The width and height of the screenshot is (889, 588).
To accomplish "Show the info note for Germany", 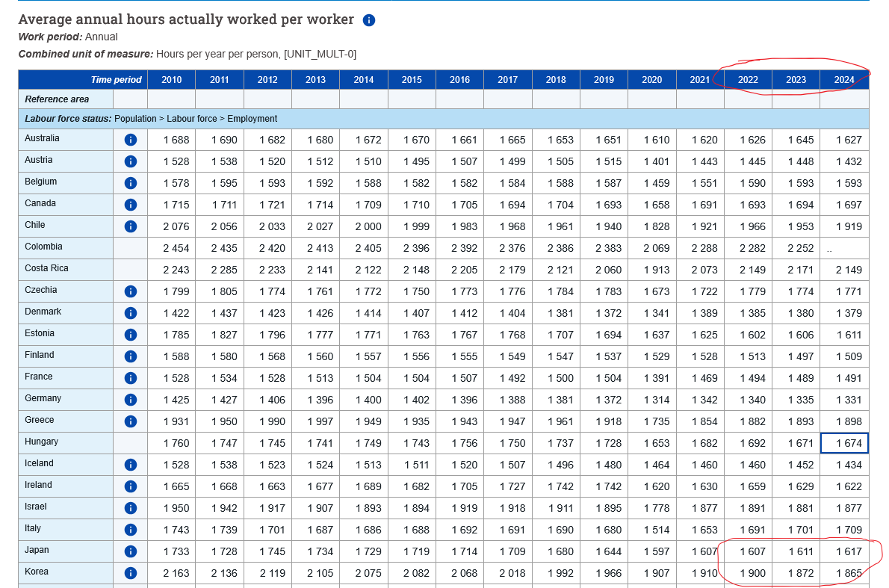I will pos(131,400).
